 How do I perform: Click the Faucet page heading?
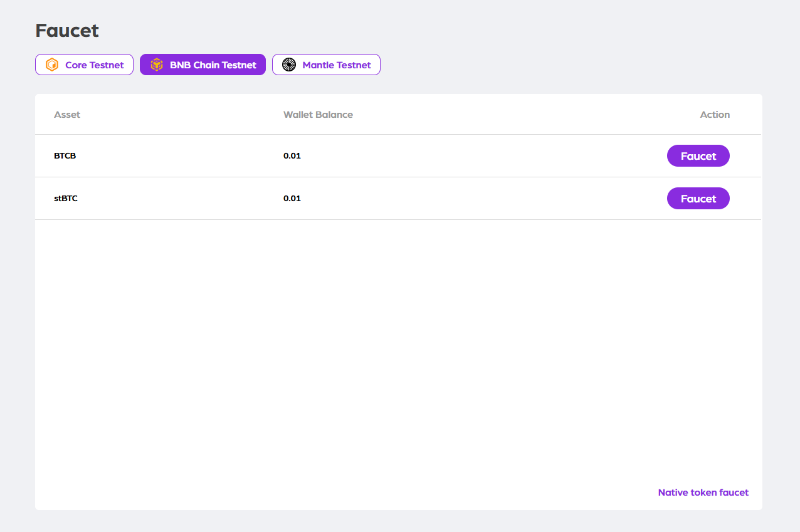coord(67,31)
